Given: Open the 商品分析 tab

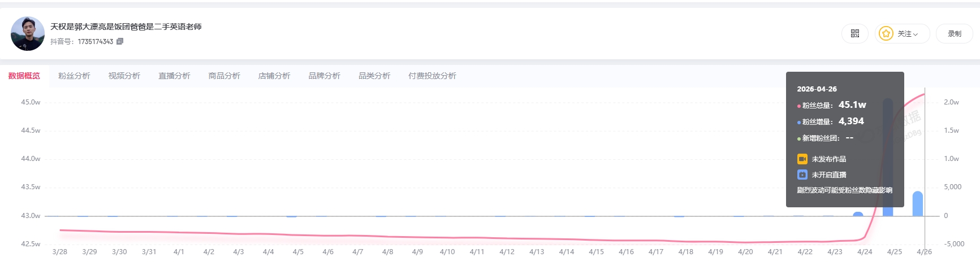Looking at the screenshot, I should (224, 76).
